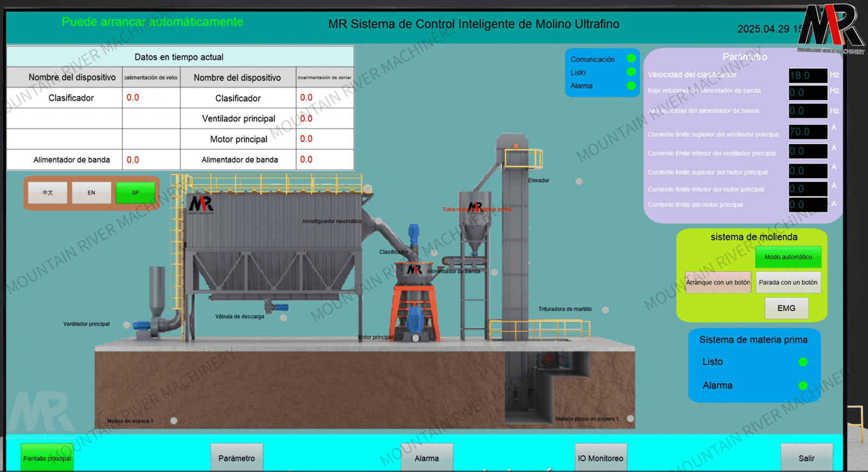Open the IO Monitoreo screen
The image size is (868, 472).
point(601,458)
